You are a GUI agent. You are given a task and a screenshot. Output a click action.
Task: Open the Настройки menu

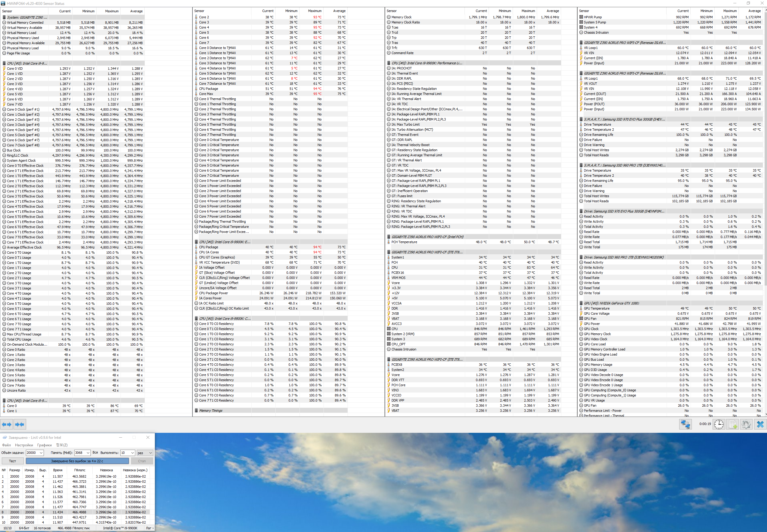click(24, 445)
